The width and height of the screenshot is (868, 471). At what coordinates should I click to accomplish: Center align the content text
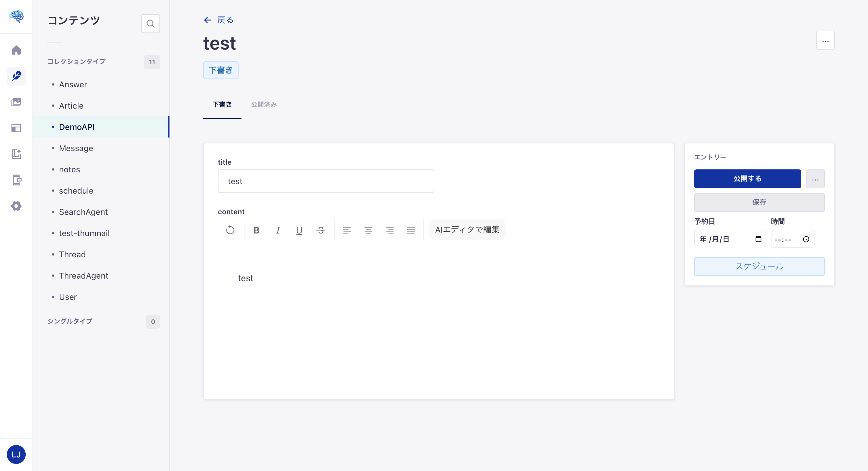[x=368, y=230]
